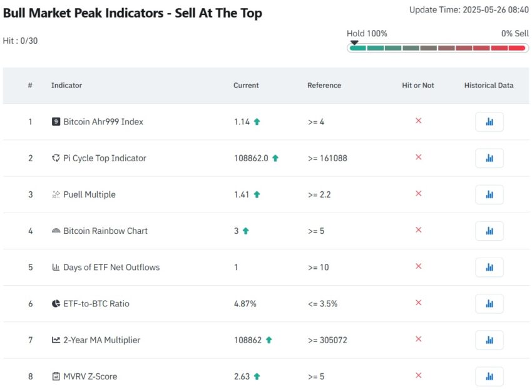Open the Bitcoin Ahr999 Index indicator link
This screenshot has width=532, height=392.
(103, 122)
